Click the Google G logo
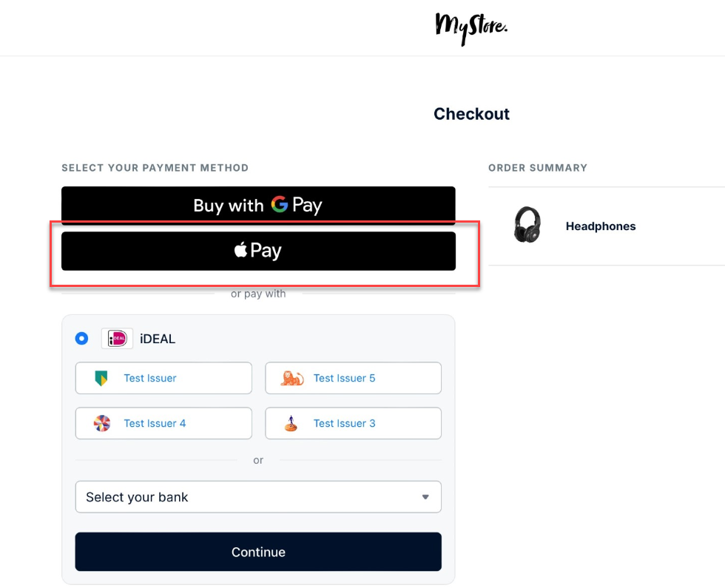The width and height of the screenshot is (725, 588). (x=279, y=205)
